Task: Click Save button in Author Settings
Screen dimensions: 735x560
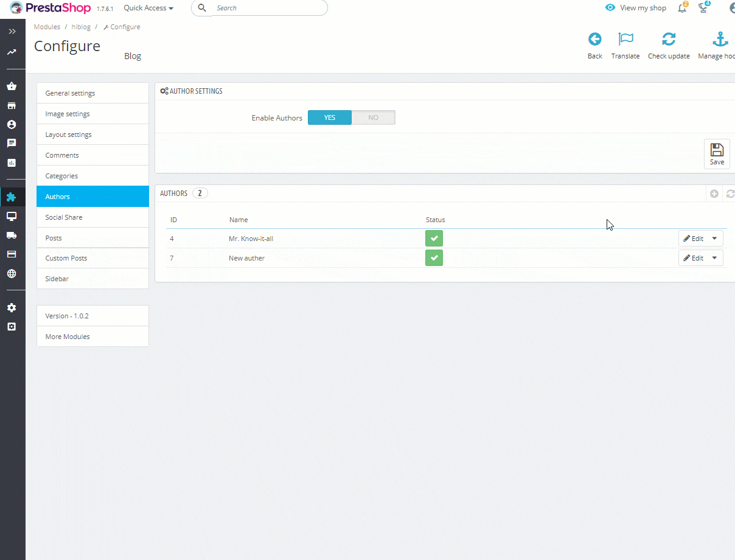Action: (717, 154)
